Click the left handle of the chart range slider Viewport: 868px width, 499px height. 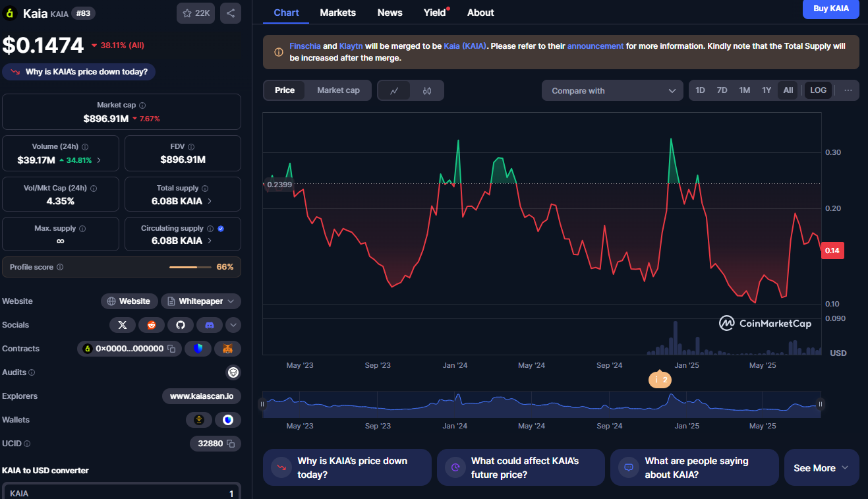262,404
